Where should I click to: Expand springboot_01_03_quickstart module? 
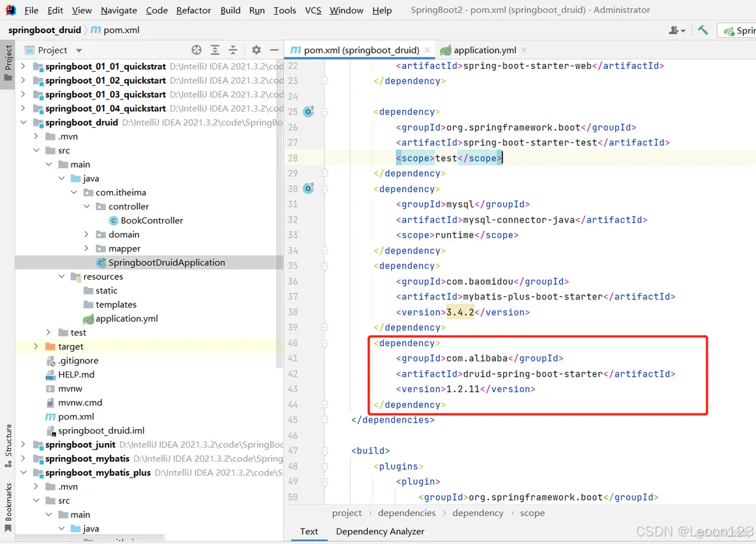coord(23,94)
